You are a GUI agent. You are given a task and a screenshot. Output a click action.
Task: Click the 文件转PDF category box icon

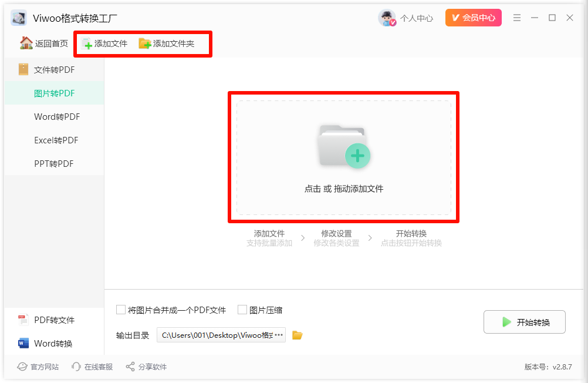tap(23, 69)
